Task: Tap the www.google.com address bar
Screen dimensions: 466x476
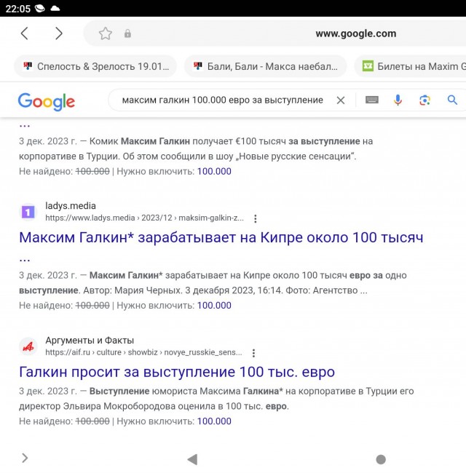Action: pyautogui.click(x=356, y=33)
